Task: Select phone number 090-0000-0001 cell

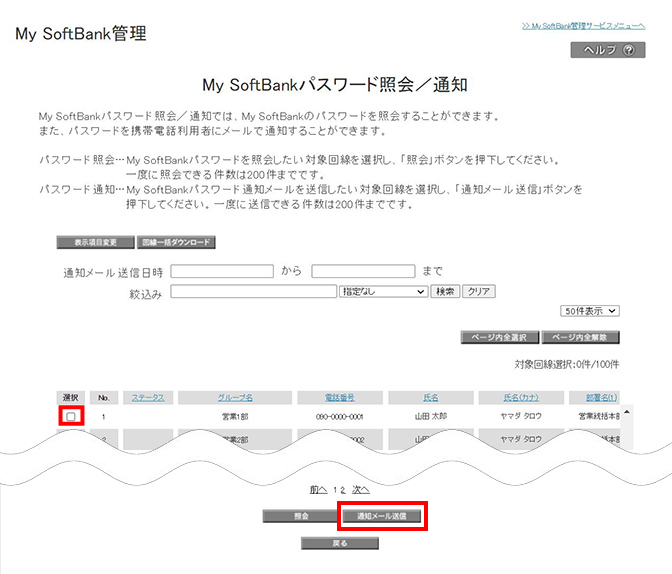Action: tap(339, 416)
